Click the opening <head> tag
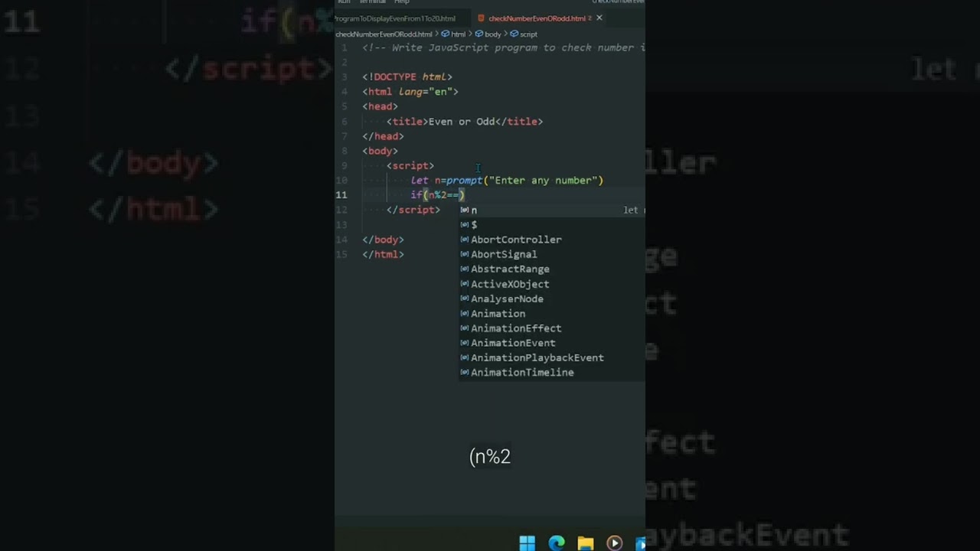 380,106
